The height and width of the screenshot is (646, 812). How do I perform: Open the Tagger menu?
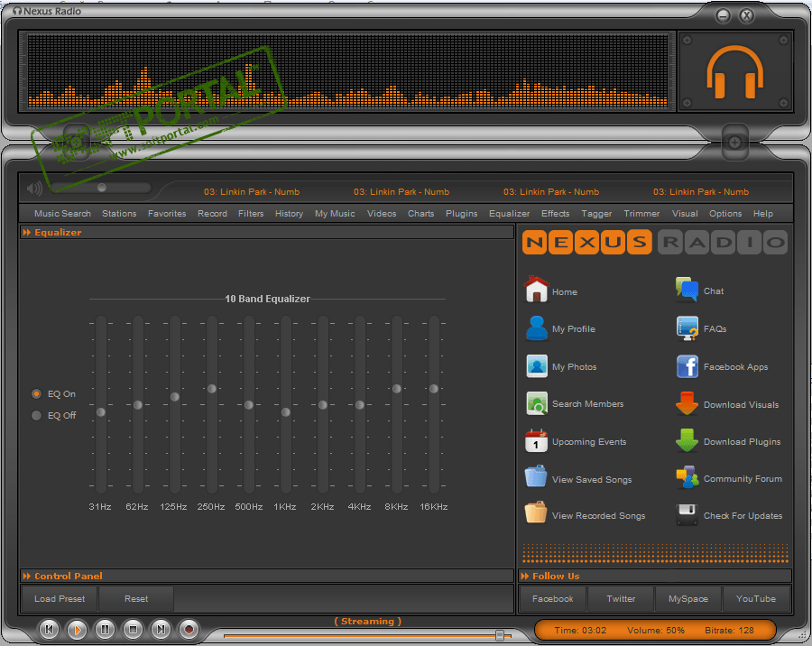(596, 214)
